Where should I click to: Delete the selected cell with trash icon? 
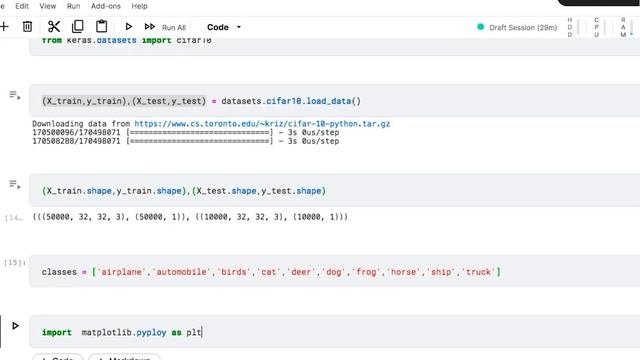coord(27,27)
